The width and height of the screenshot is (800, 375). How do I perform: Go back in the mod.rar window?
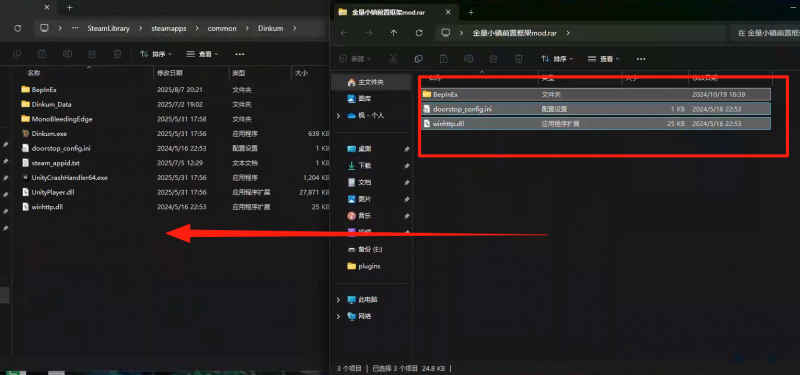click(343, 33)
